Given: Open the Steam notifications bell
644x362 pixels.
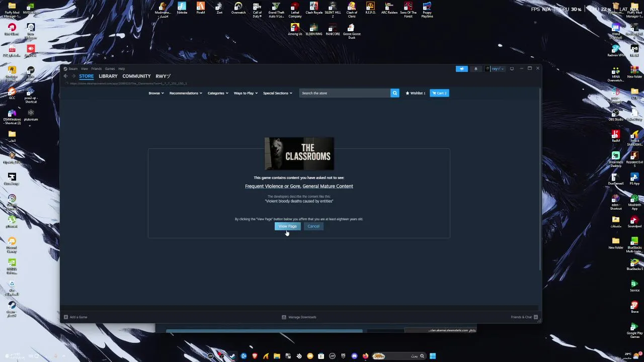Looking at the screenshot, I should [x=475, y=69].
